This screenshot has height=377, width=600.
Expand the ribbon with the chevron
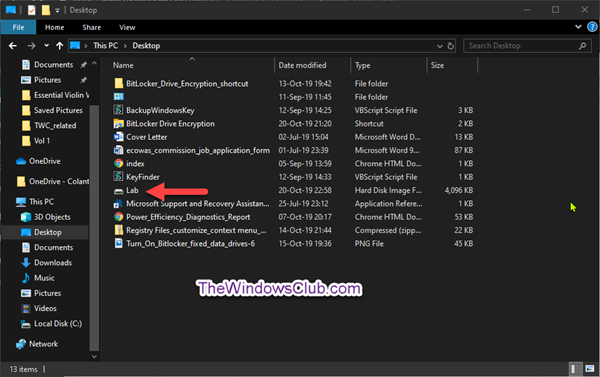578,27
